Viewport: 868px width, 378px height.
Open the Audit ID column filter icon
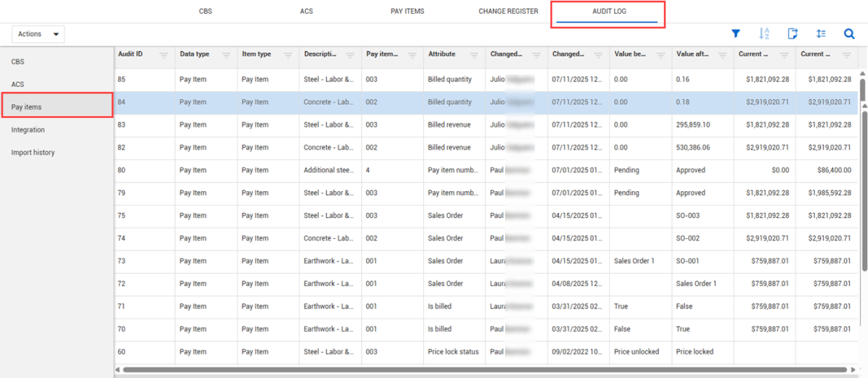(163, 55)
